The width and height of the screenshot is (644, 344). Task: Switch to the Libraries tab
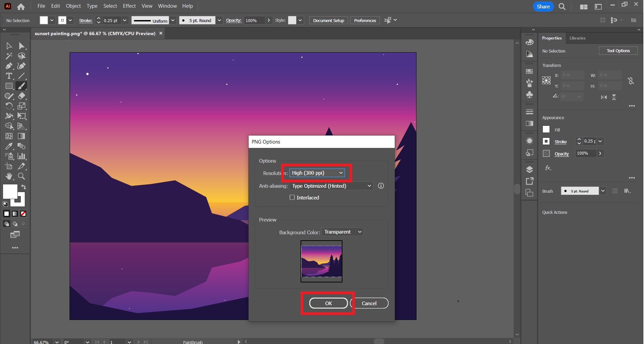[x=577, y=38]
